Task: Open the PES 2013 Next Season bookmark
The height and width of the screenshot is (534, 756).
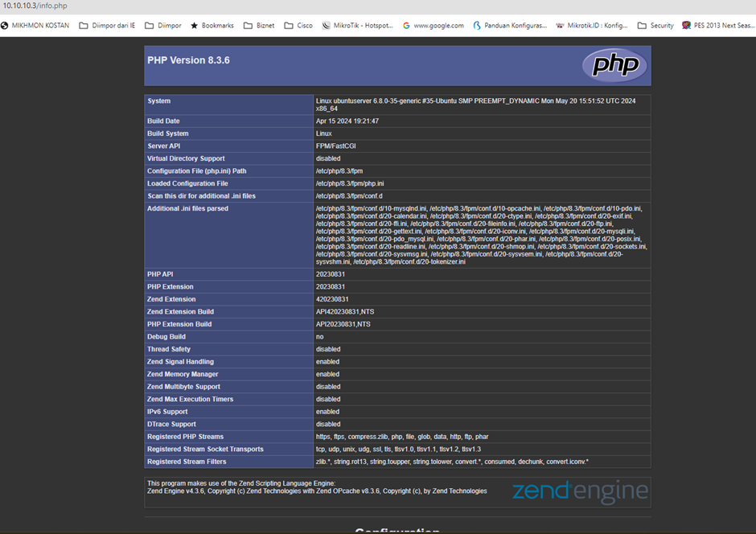Action: pos(718,26)
